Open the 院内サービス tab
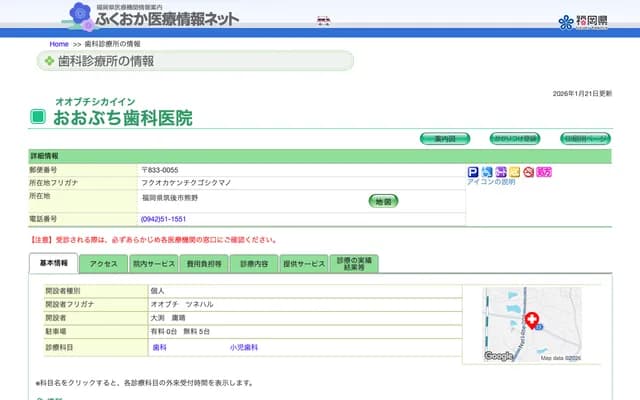The height and width of the screenshot is (400, 640). click(x=153, y=263)
